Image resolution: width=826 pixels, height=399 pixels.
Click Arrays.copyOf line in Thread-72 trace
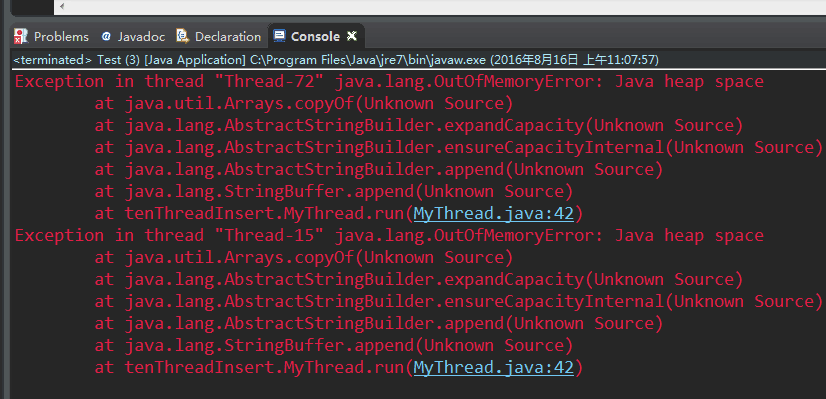click(304, 104)
